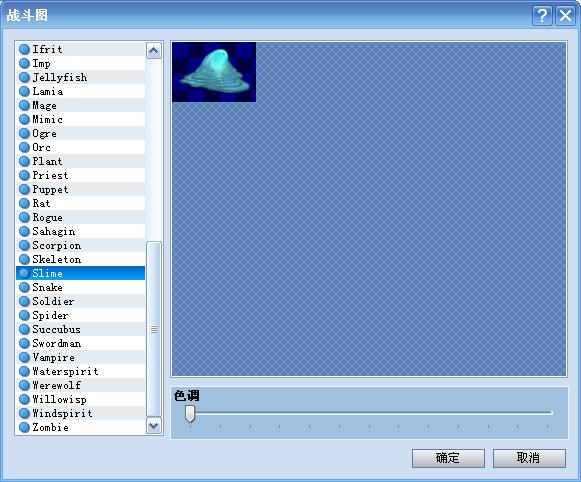
Task: Select Soldier in the list
Action: pyautogui.click(x=80, y=301)
